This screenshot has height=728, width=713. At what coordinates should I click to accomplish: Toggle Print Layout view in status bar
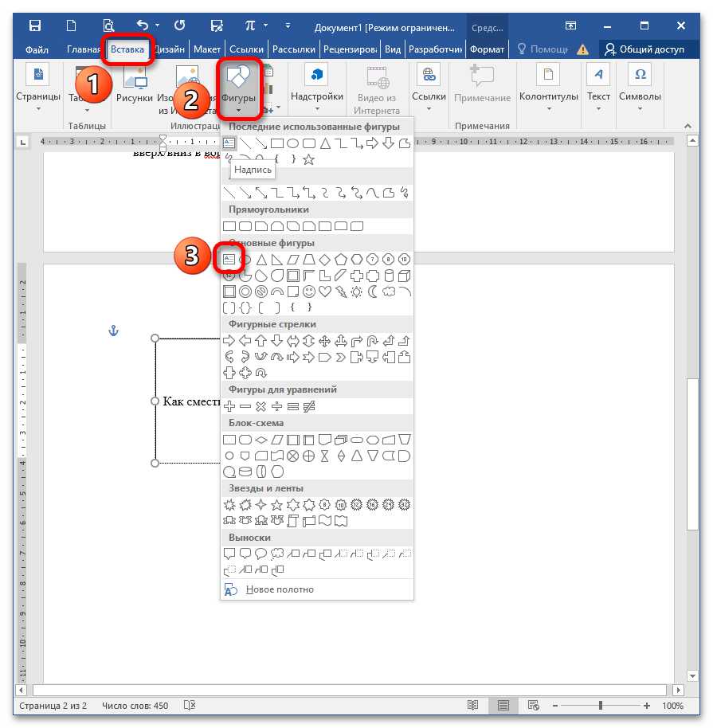(x=503, y=706)
